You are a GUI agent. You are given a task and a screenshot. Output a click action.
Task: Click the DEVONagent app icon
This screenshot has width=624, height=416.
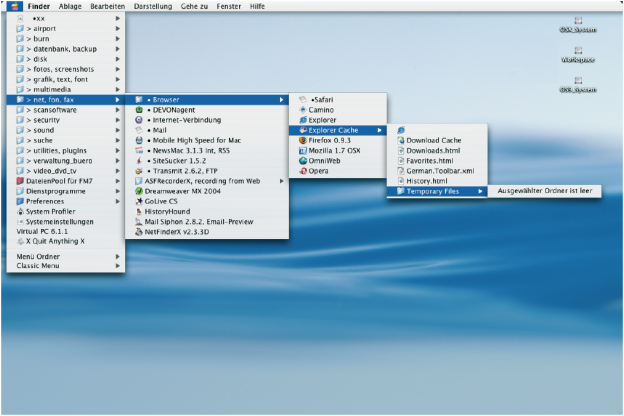(139, 110)
